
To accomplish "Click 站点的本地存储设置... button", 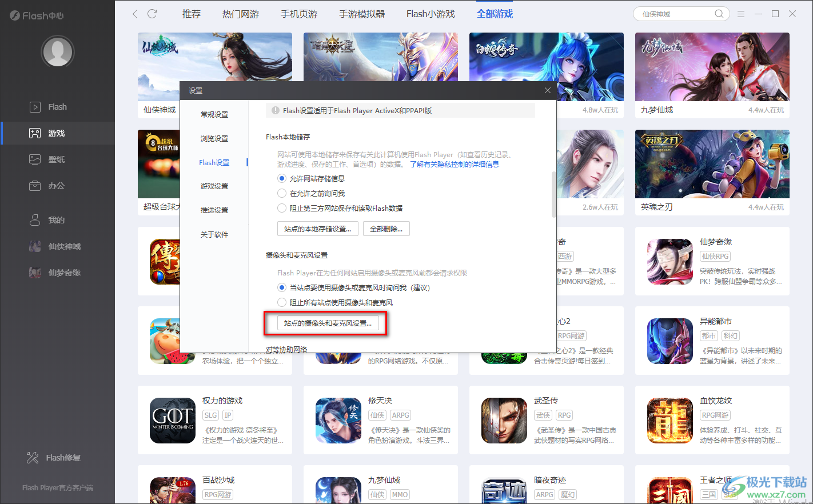I will pos(318,229).
